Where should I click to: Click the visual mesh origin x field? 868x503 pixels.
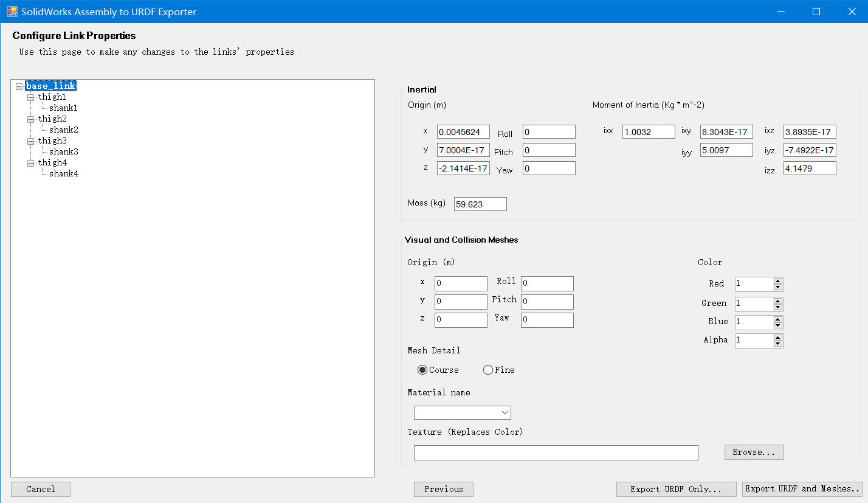coord(461,284)
